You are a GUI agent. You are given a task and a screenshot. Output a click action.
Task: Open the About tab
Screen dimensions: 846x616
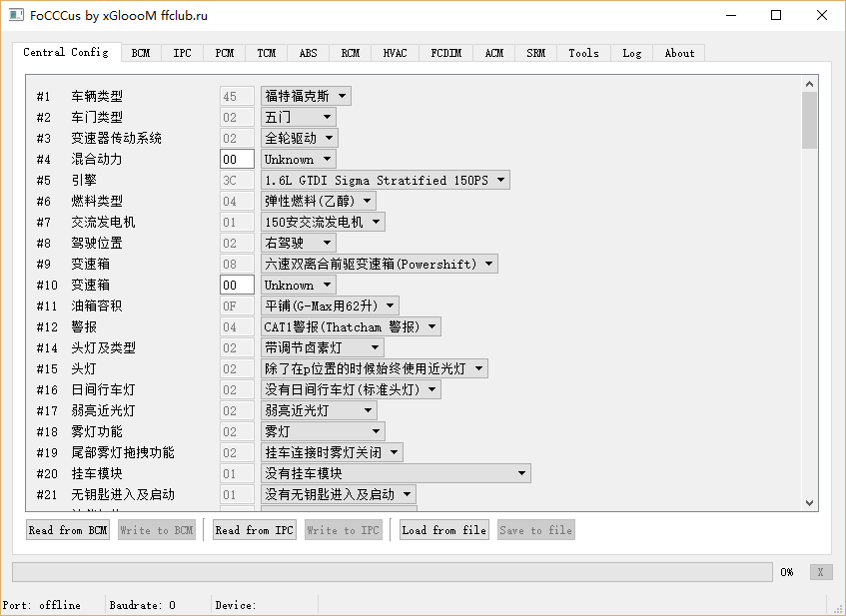click(x=679, y=53)
